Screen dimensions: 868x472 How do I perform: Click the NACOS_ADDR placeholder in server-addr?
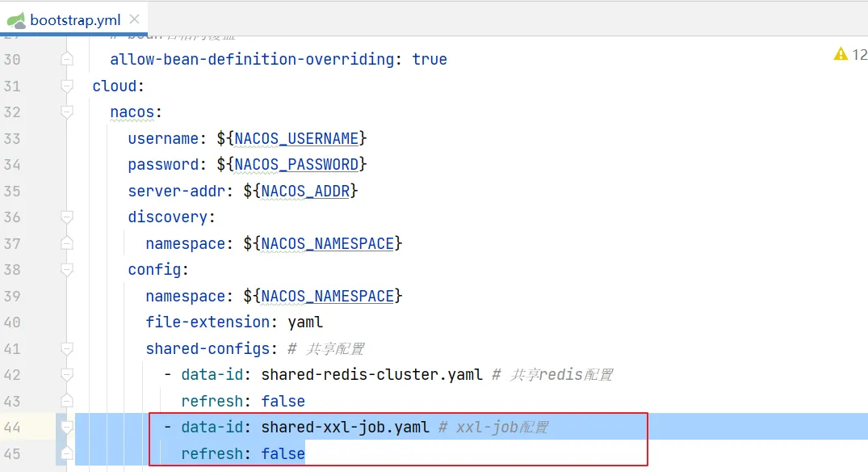coord(305,191)
